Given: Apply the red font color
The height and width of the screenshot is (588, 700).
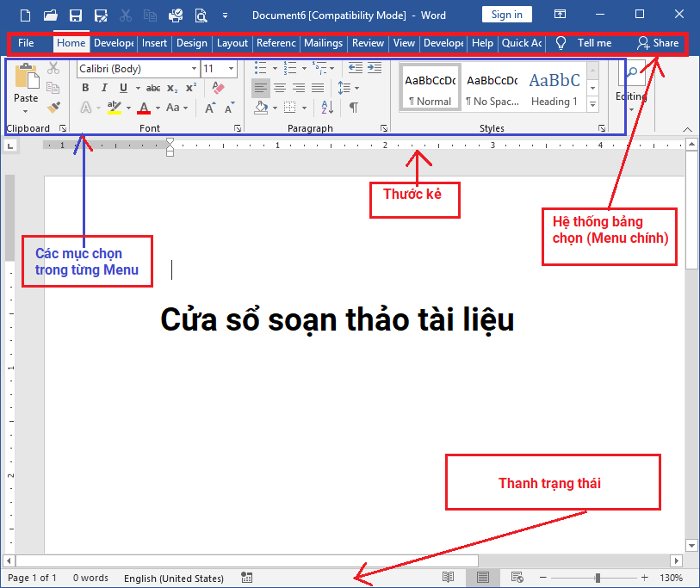Looking at the screenshot, I should click(144, 108).
